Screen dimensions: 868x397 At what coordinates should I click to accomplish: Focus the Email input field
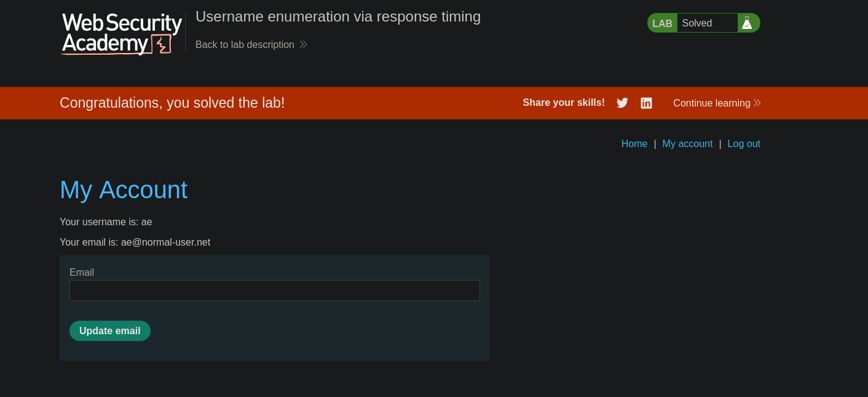(274, 291)
